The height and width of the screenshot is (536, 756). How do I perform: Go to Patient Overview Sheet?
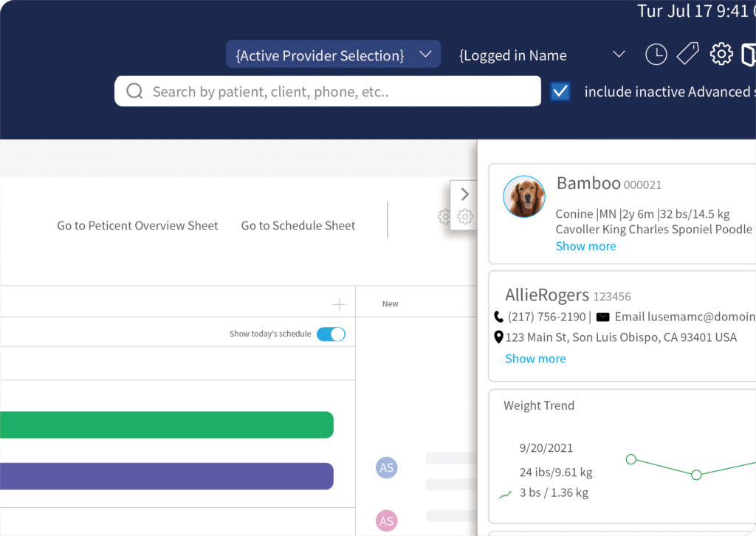click(137, 226)
